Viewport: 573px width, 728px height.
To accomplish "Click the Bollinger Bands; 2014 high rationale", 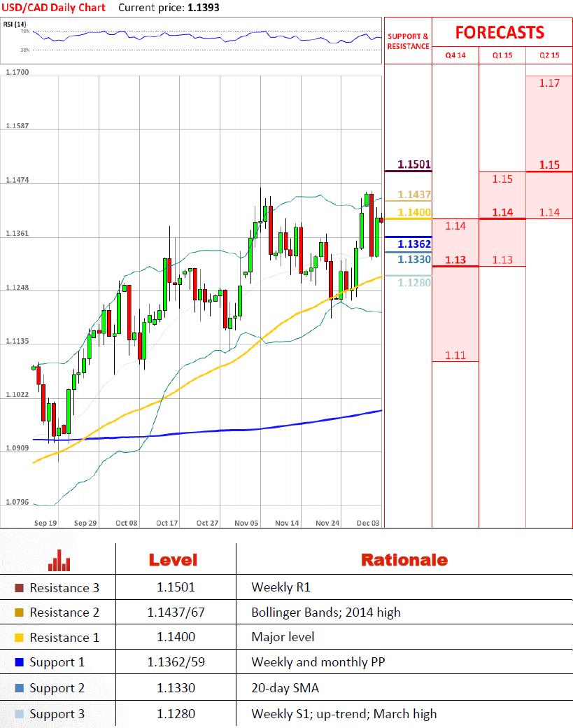I will pos(326,612).
